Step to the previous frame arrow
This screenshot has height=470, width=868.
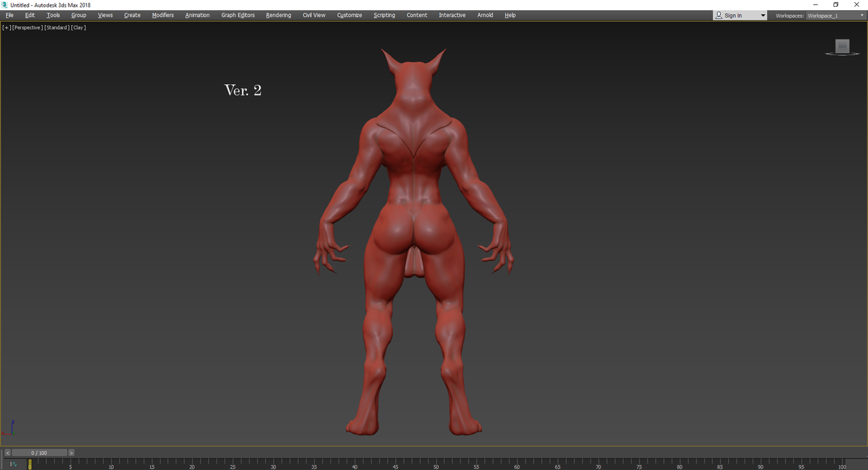7,452
